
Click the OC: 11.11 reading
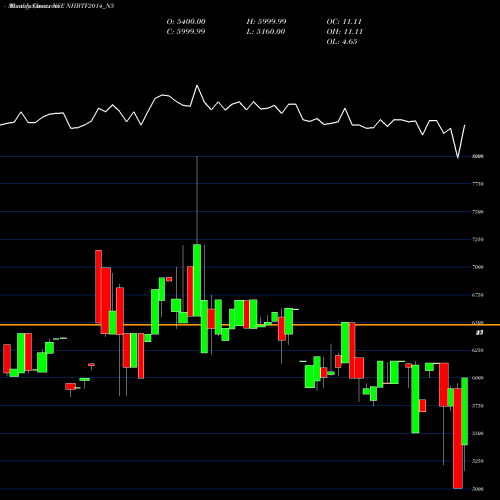(x=344, y=22)
